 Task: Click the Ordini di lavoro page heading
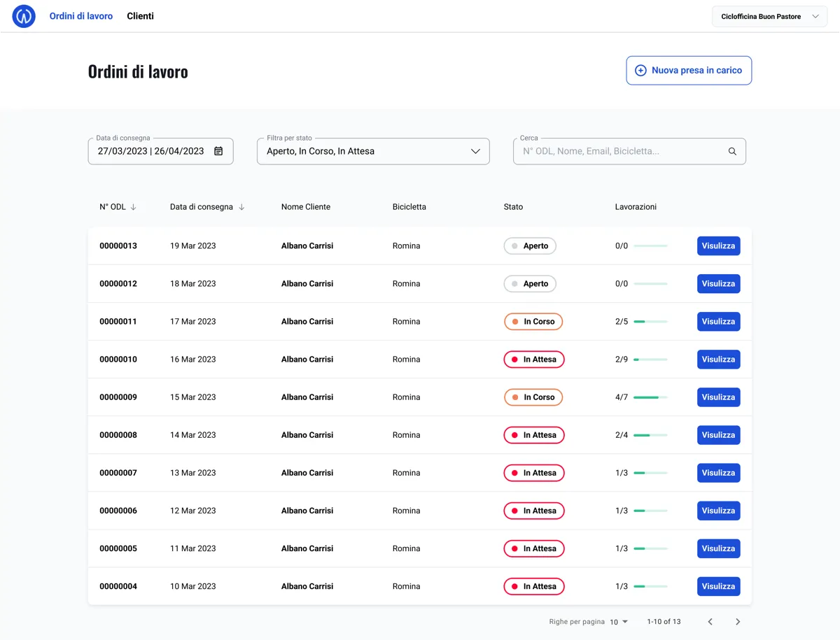pyautogui.click(x=138, y=71)
